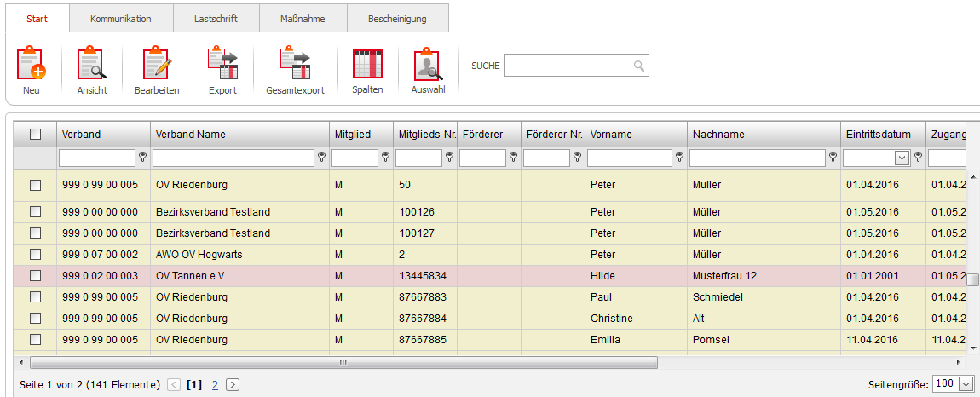
Task: Focus the Nachname filter field
Action: 758,158
